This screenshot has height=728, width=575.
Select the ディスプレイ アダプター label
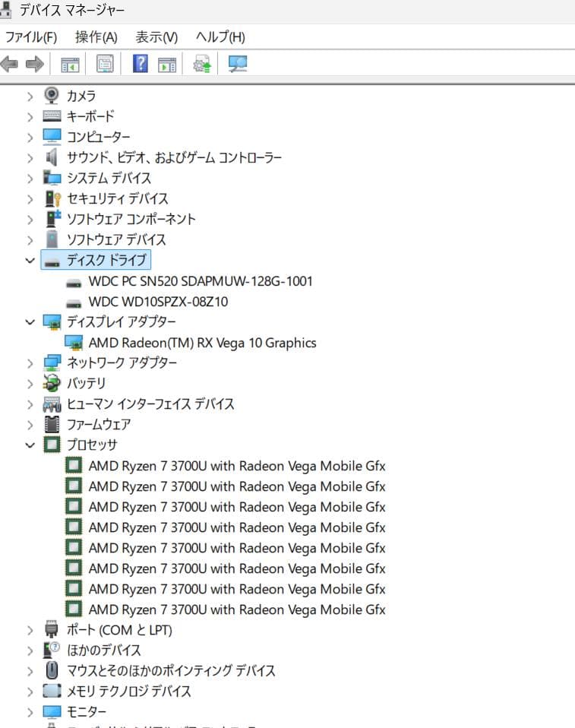(x=122, y=321)
